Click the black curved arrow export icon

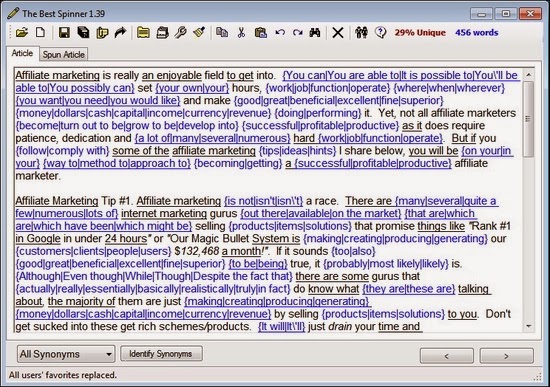tap(120, 33)
